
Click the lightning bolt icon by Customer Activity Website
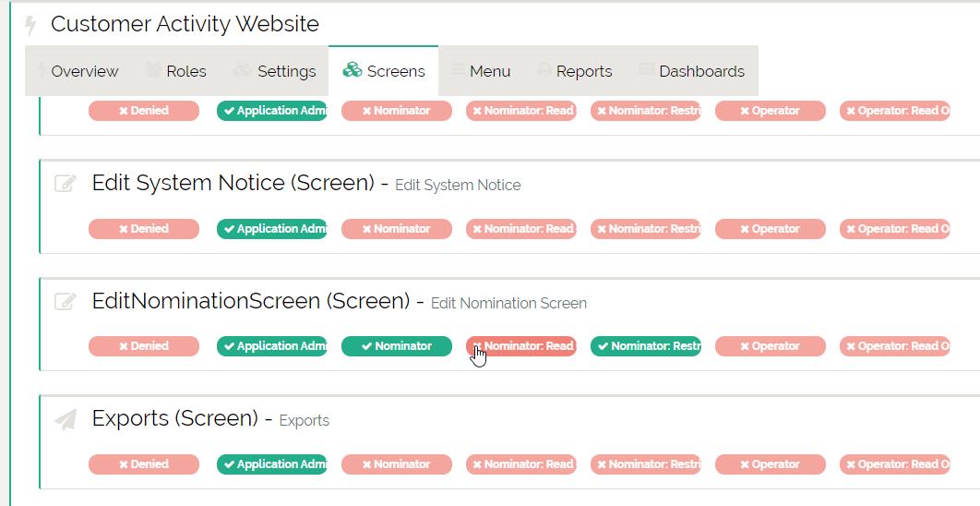(x=31, y=25)
